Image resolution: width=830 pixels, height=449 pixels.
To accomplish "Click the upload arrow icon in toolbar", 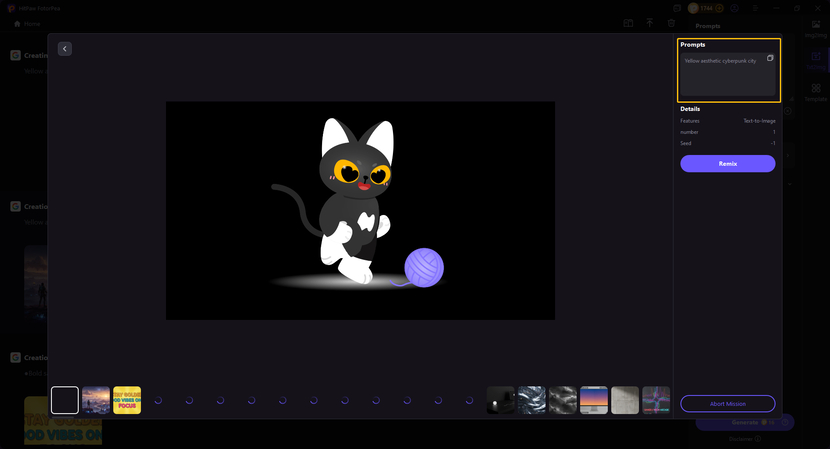I will pos(650,23).
